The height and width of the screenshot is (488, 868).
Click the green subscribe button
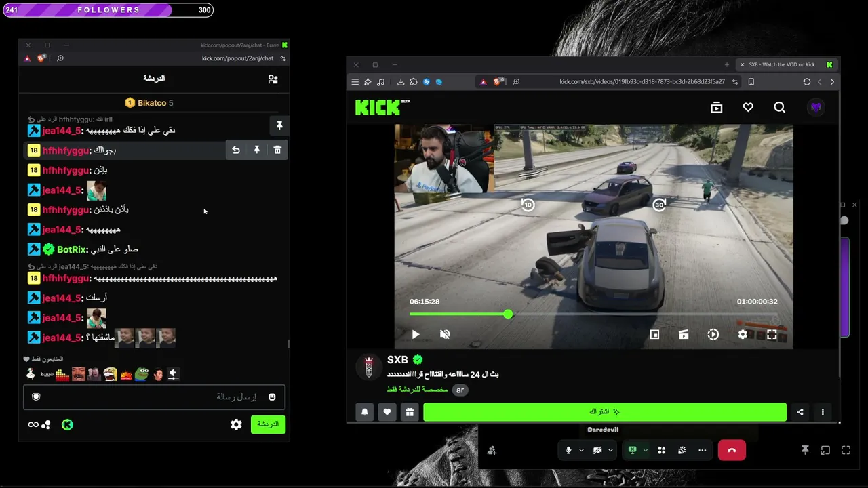[605, 412]
